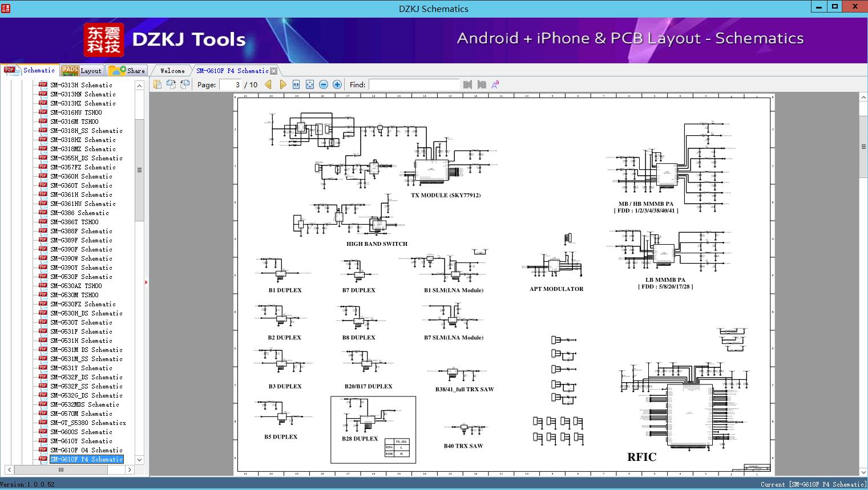Open SM-G532MDS Schematic entry
The height and width of the screenshot is (490, 868).
pos(84,404)
